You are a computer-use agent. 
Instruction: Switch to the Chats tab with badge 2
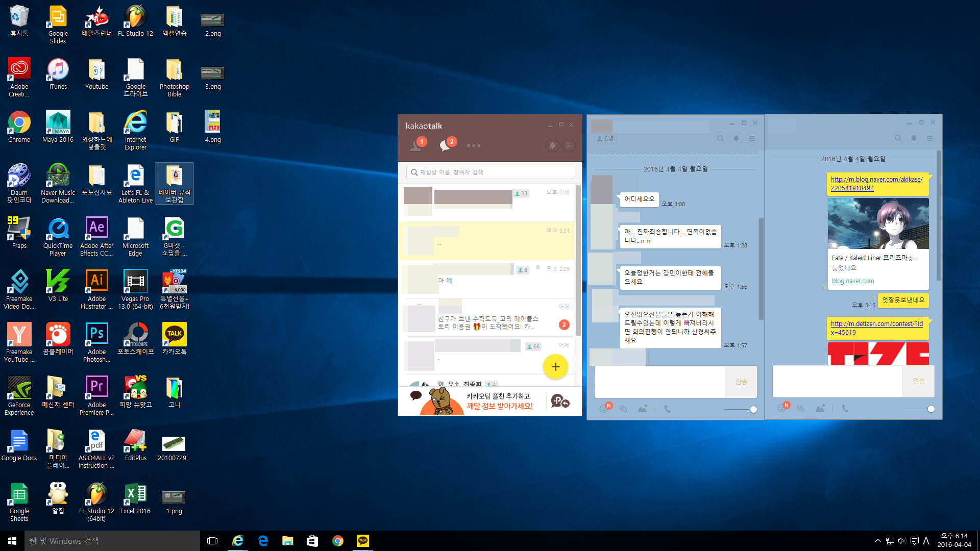446,145
